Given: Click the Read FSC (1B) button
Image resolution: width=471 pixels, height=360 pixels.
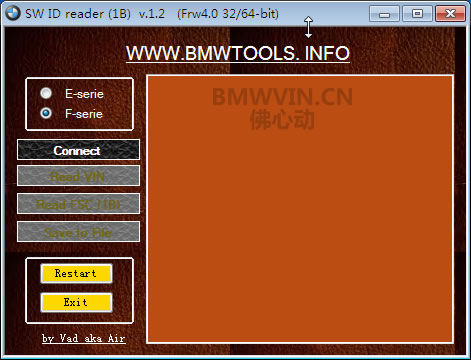Looking at the screenshot, I should point(78,204).
